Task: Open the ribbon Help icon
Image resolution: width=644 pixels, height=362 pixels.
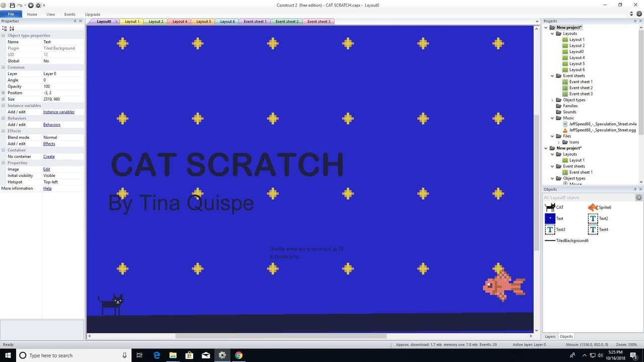Action: 639,14
